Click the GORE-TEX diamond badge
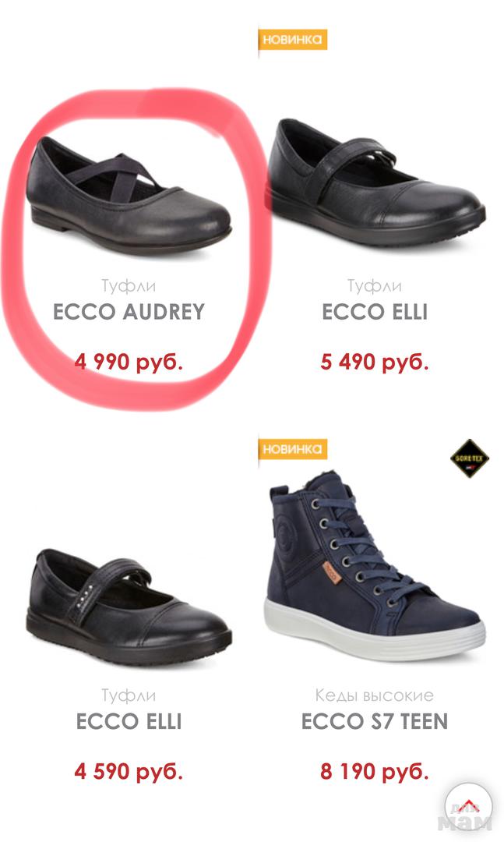This screenshot has width=504, height=842. point(470,458)
